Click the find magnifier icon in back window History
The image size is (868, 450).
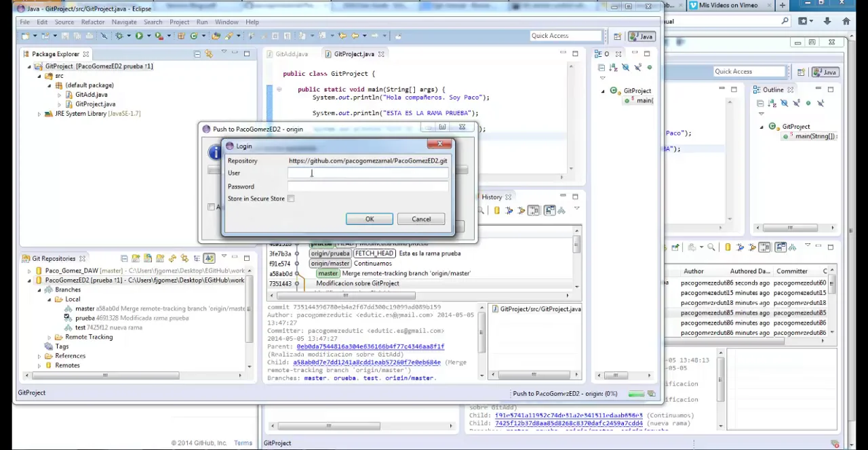click(711, 247)
